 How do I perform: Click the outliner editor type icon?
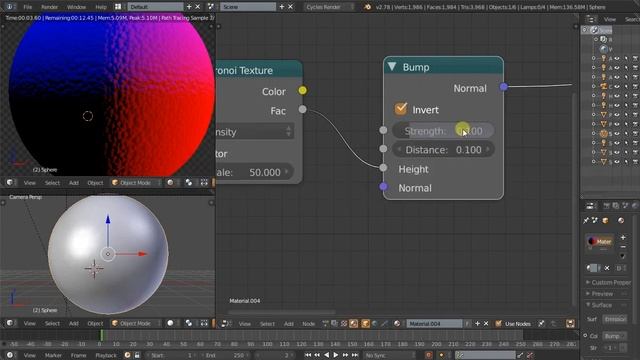pos(590,19)
